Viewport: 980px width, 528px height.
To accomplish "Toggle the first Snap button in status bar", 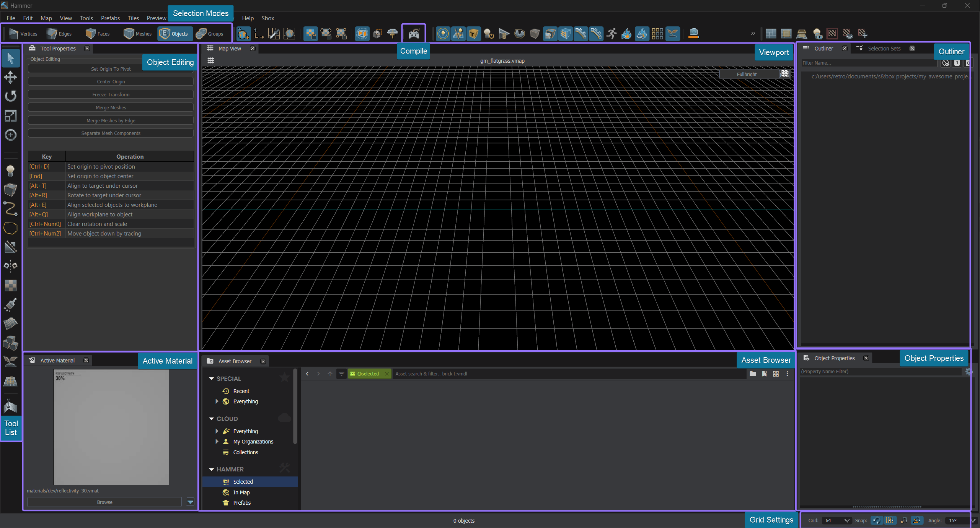I will coord(877,520).
